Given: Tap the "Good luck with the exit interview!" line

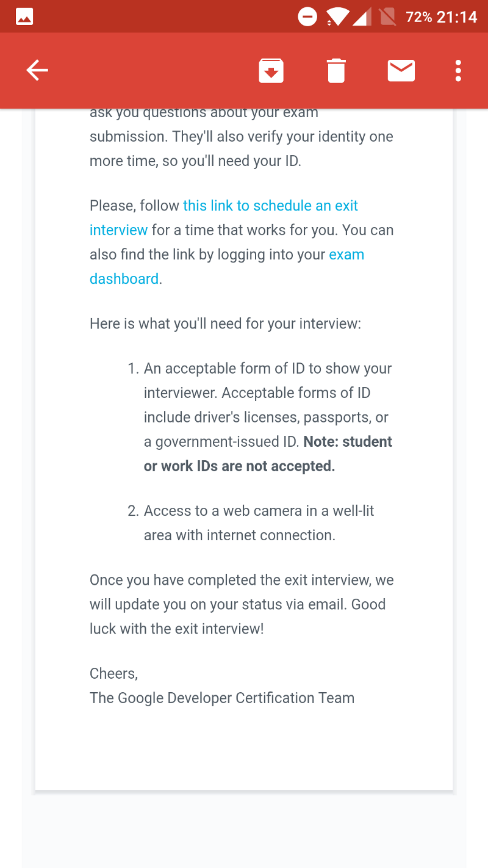Looking at the screenshot, I should (x=176, y=629).
